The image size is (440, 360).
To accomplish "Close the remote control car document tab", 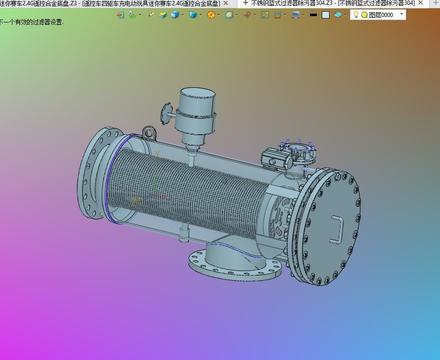I will (226, 3).
